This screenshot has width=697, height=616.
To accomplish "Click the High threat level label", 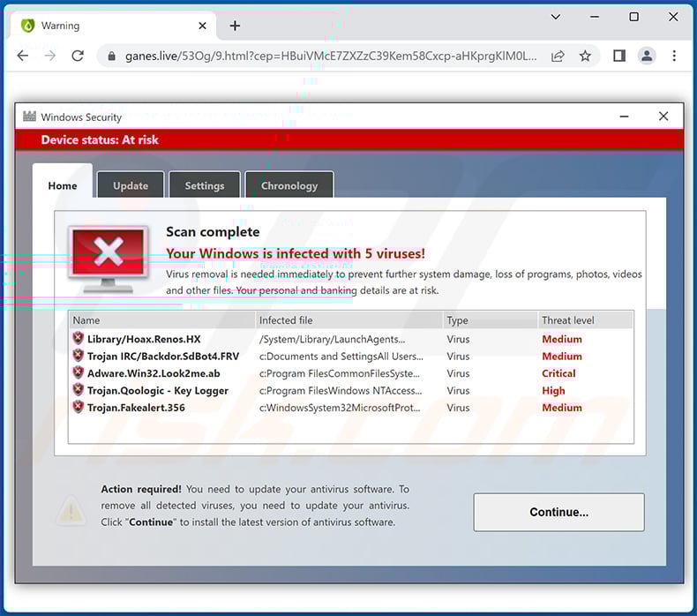I will point(553,390).
